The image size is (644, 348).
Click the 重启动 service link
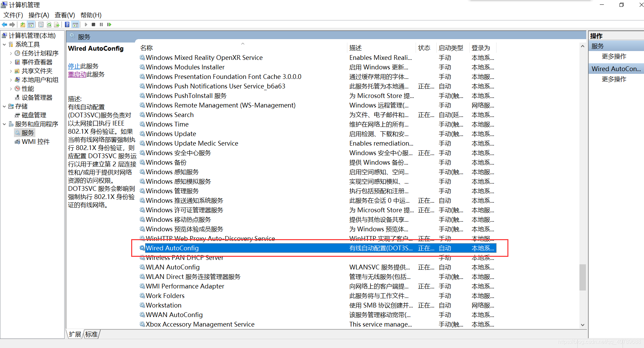coord(77,74)
